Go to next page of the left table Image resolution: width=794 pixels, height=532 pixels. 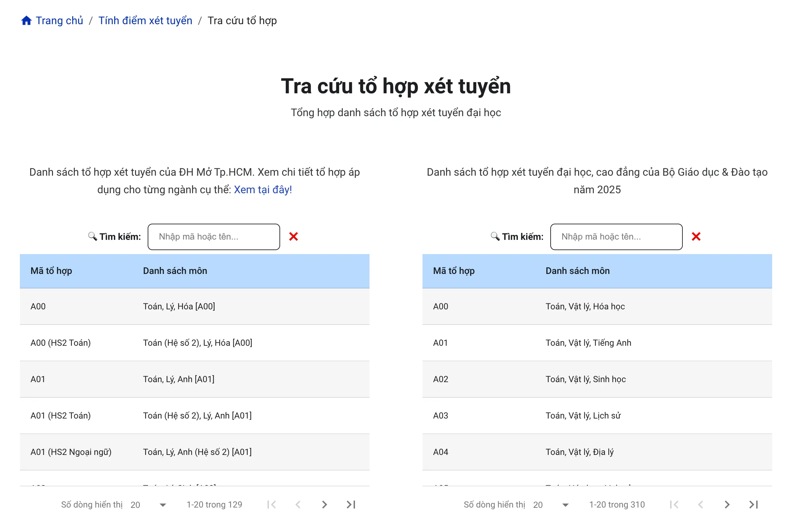[324, 505]
